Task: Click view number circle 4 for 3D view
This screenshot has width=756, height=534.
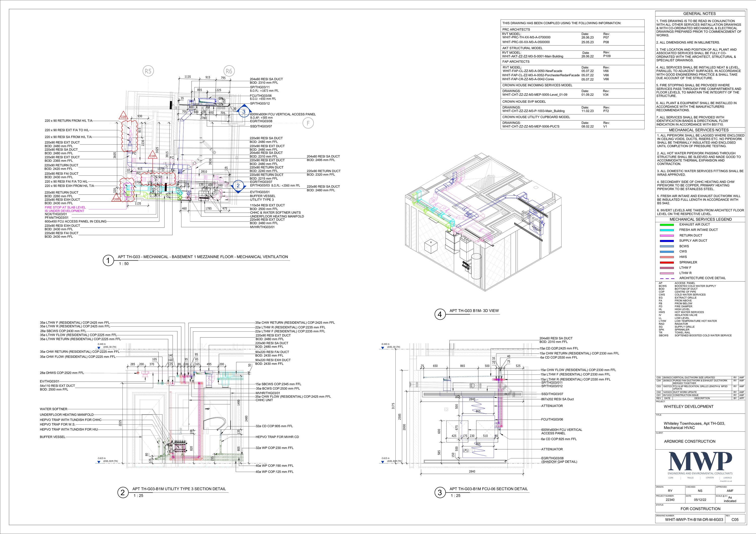Action: tap(440, 315)
